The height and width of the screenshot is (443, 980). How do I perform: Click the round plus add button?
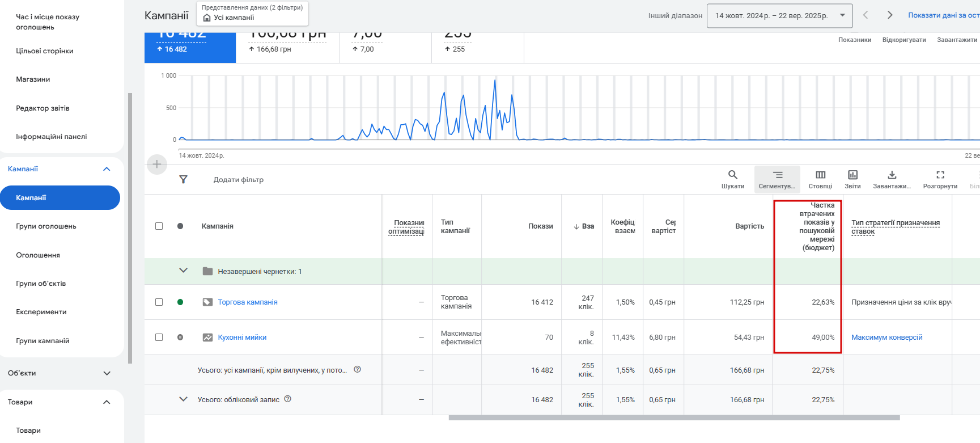click(157, 164)
